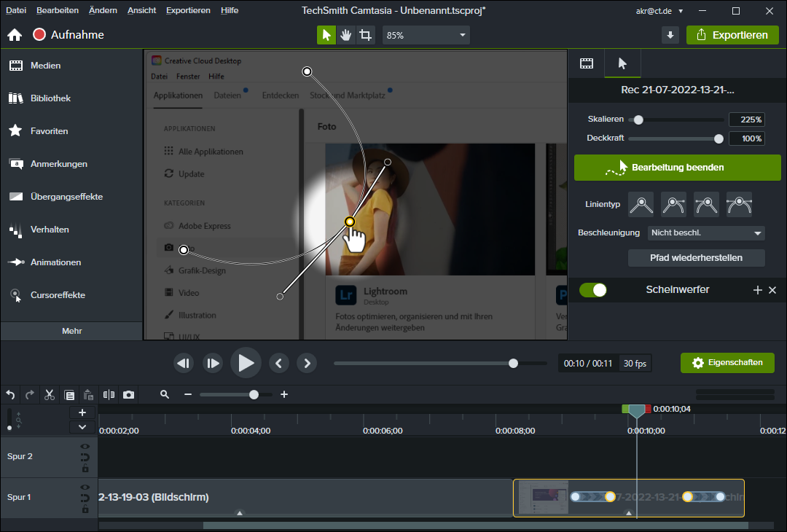This screenshot has height=532, width=787.
Task: Click the Bearbeitung beenden button
Action: tap(677, 168)
